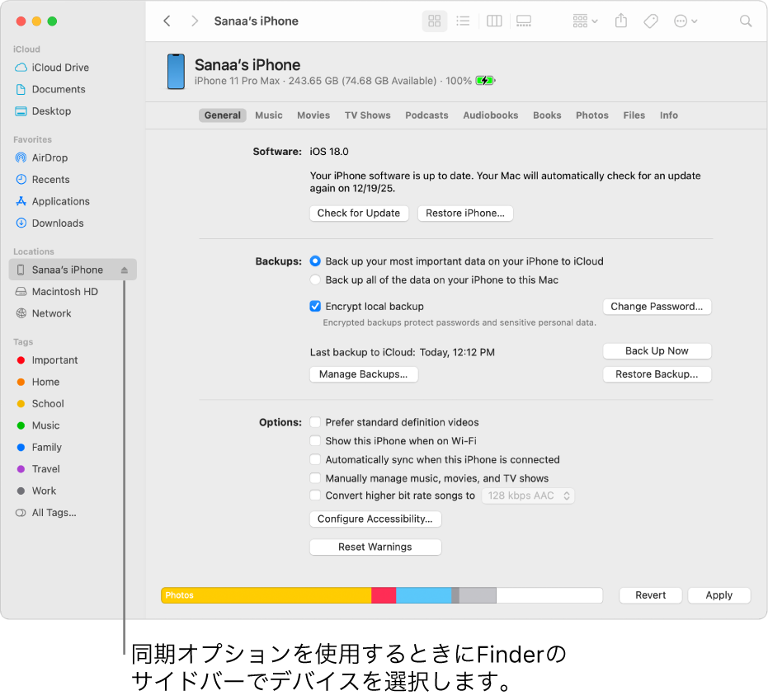Viewport: 768px width, 700px height.
Task: Open Desktop in the sidebar
Action: click(43, 111)
